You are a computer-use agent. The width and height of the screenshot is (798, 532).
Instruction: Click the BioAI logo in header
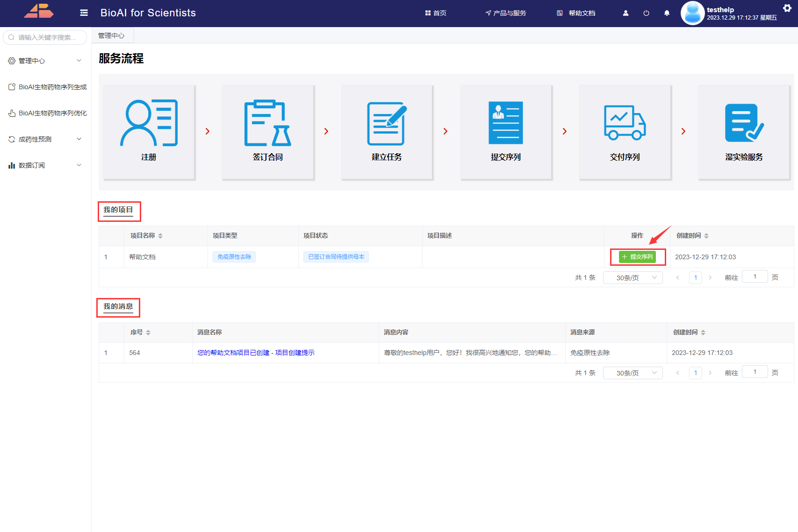pos(39,11)
